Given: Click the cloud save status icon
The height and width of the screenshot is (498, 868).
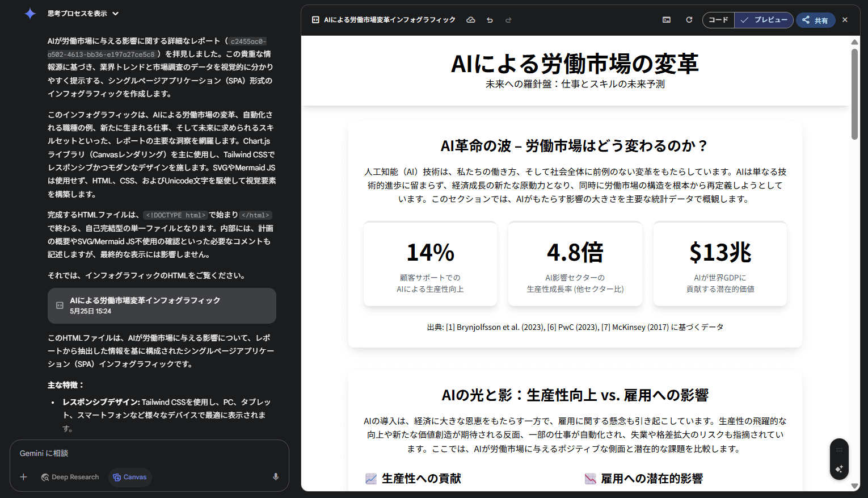Looking at the screenshot, I should point(471,20).
